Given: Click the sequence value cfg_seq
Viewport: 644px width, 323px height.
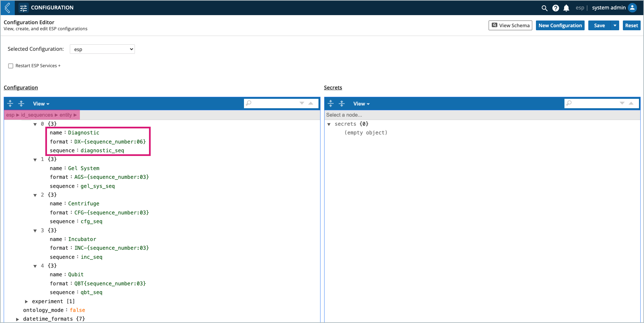Looking at the screenshot, I should (91, 221).
